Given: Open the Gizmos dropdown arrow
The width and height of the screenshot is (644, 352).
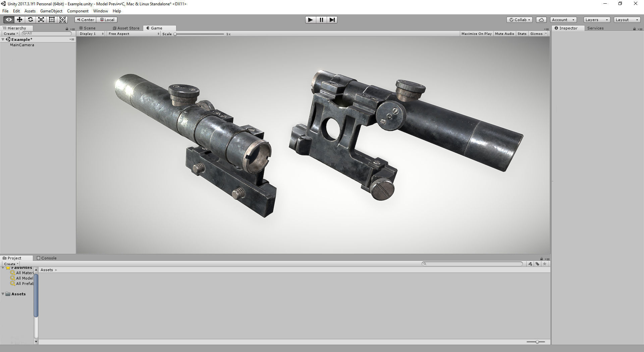Looking at the screenshot, I should click(x=546, y=34).
